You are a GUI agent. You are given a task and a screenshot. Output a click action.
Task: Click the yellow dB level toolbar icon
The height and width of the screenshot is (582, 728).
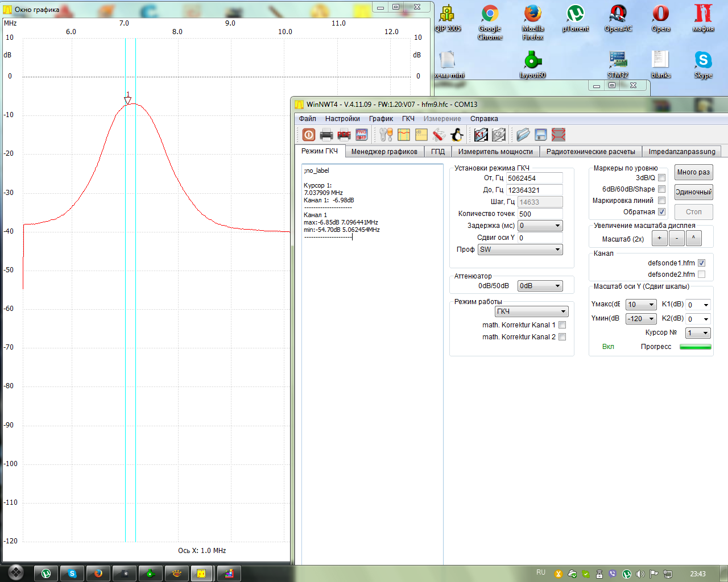point(421,135)
